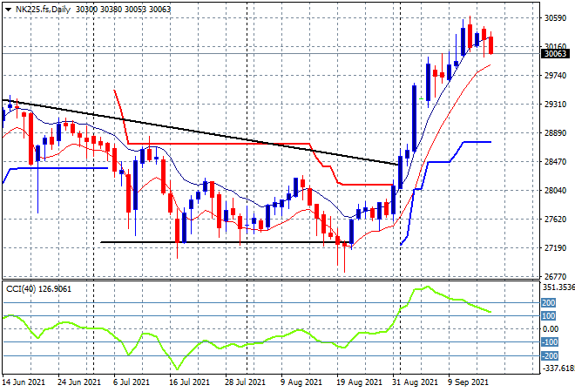The image size is (575, 392).
Task: Click the 19 Aug 2021 date label
Action: pos(359,382)
